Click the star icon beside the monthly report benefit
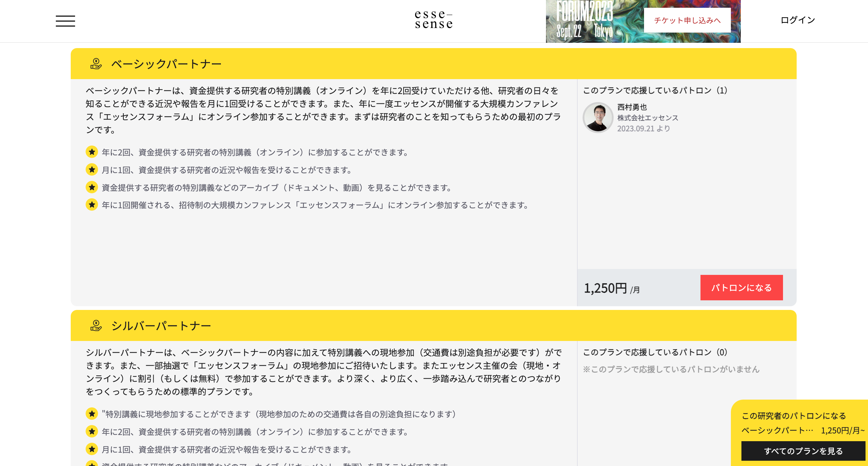This screenshot has height=466, width=868. click(x=92, y=170)
